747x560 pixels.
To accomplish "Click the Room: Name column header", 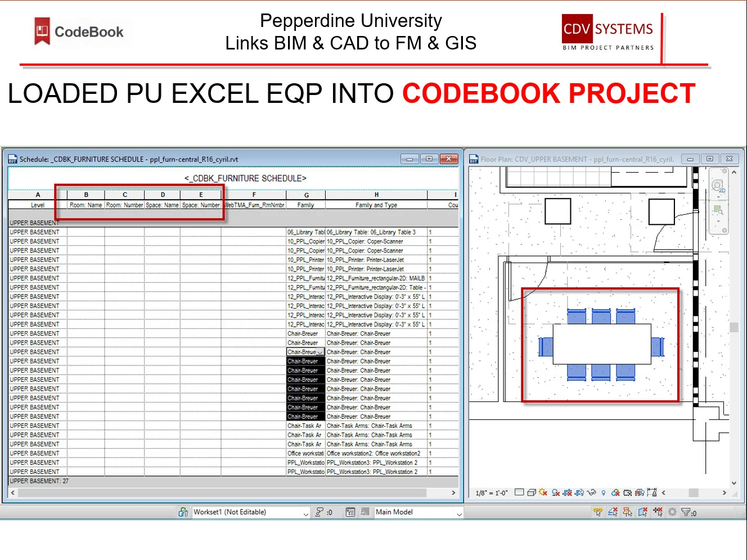I will pyautogui.click(x=86, y=205).
